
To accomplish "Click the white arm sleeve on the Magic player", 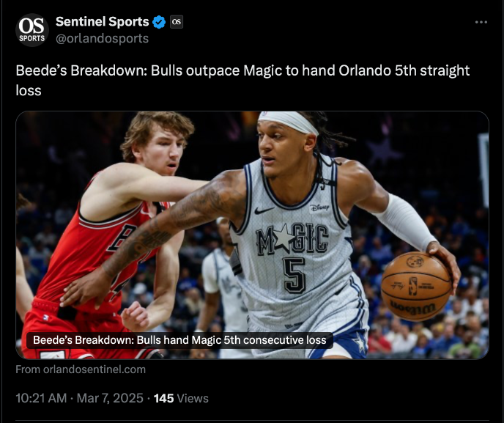I will pos(404,223).
